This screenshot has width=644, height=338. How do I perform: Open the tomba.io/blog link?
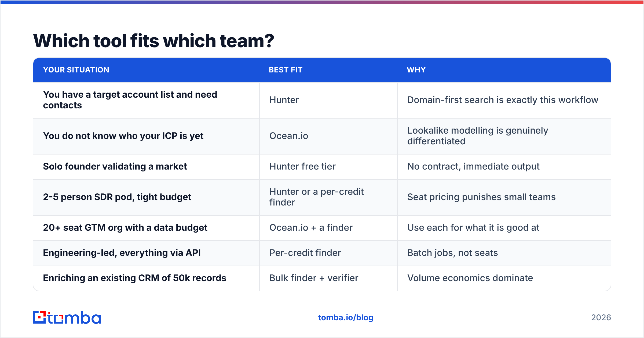tap(346, 318)
